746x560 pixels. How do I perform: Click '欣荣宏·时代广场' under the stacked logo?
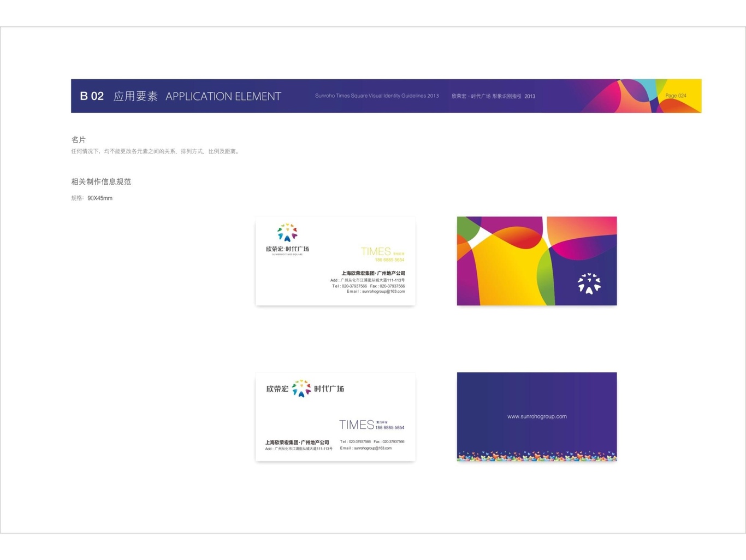[x=287, y=249]
